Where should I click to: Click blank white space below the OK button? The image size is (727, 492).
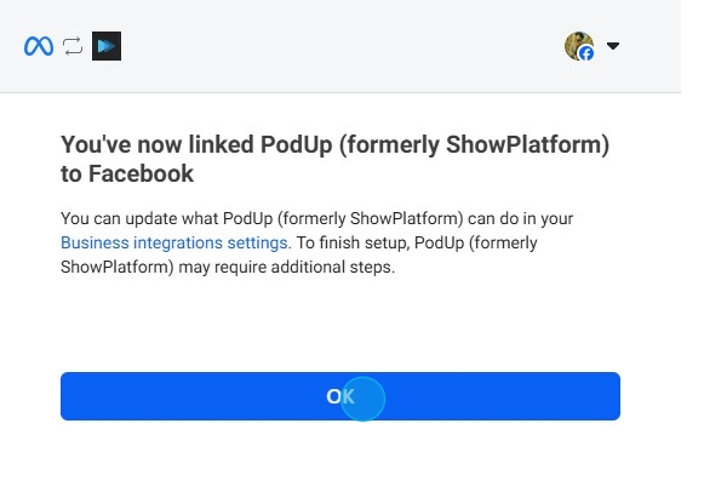(x=340, y=456)
